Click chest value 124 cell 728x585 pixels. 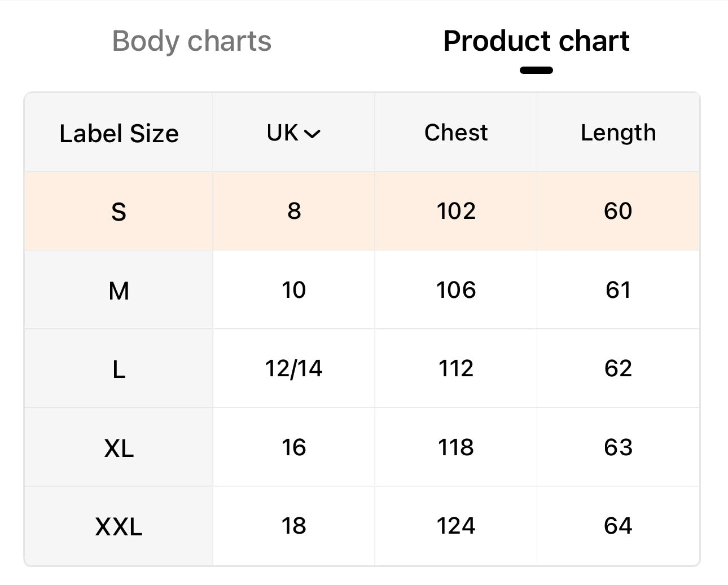[x=456, y=526]
